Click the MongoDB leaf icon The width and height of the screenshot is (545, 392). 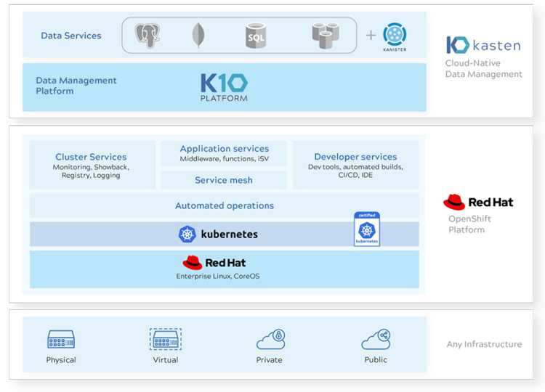pos(198,35)
